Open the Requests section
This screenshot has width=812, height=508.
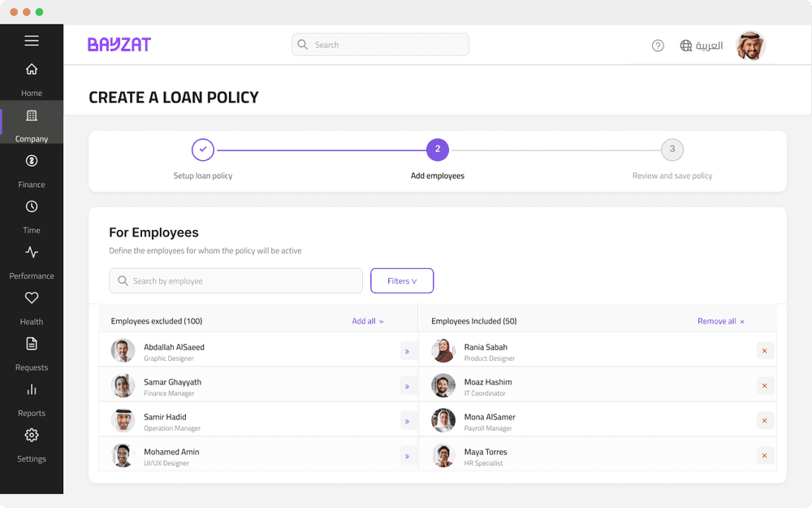[x=31, y=344]
